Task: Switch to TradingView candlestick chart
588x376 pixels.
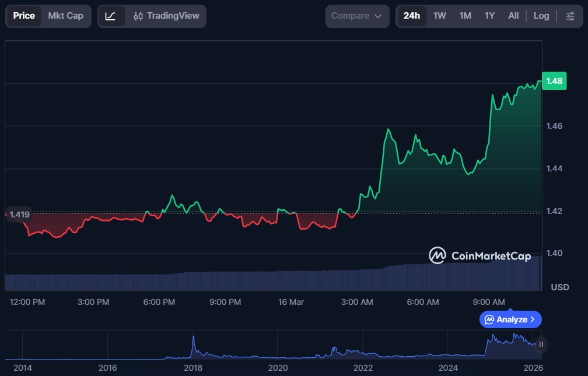Action: [166, 16]
